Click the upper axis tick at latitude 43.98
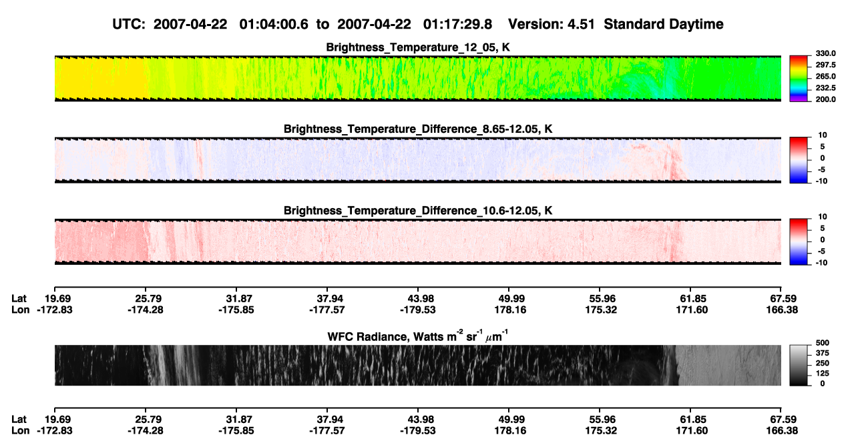868x445 pixels. tap(418, 287)
